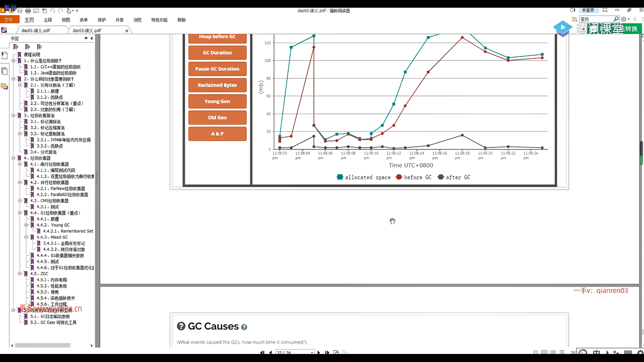Click the add new bookmark icon
The height and width of the screenshot is (362, 644).
(28, 47)
